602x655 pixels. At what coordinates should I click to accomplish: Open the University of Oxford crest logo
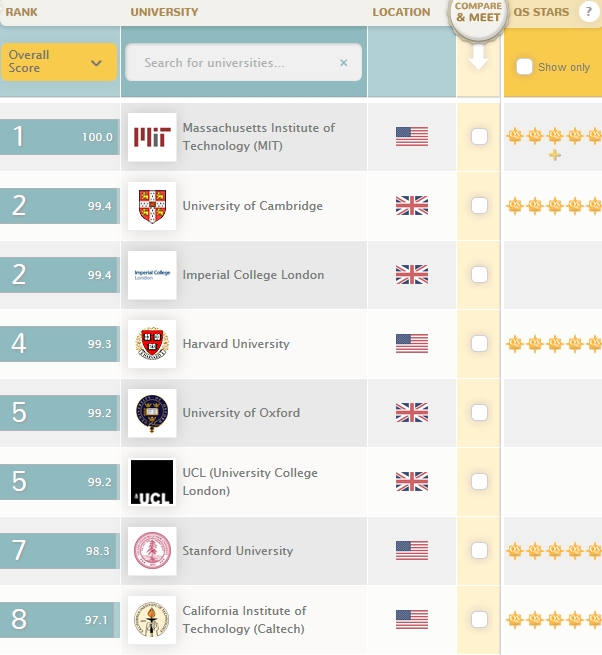pos(152,413)
